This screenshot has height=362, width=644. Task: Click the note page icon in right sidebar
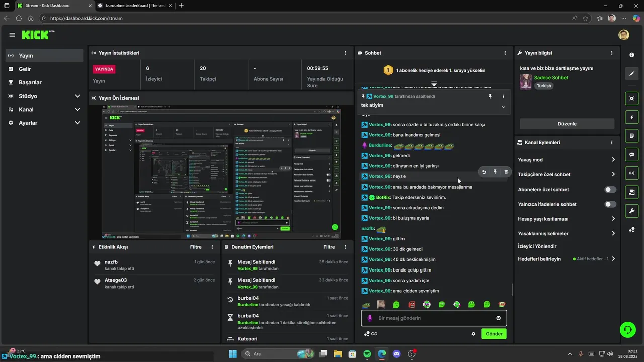point(632,136)
